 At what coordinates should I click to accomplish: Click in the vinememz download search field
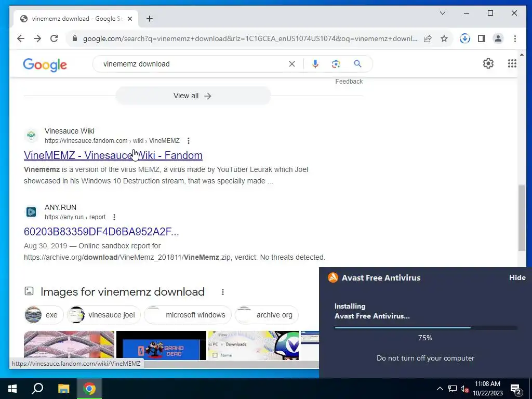(193, 64)
